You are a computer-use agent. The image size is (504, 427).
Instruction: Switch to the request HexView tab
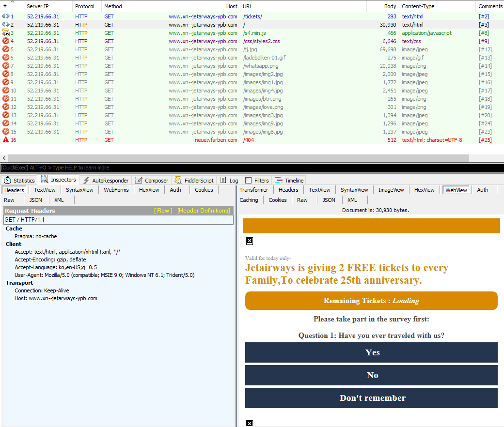pyautogui.click(x=149, y=190)
